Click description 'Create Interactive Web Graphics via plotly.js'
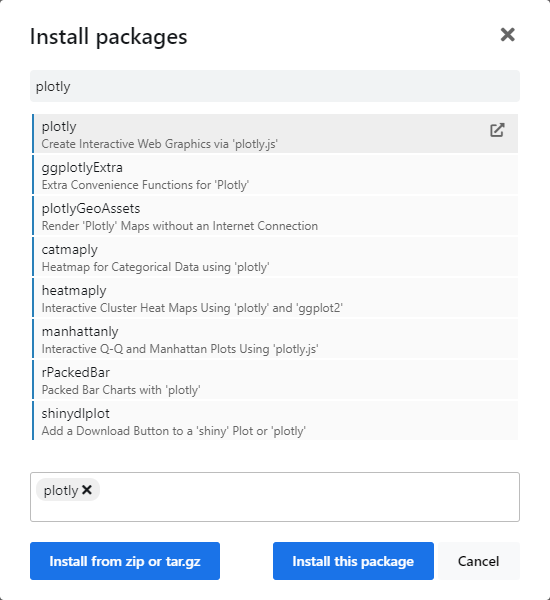This screenshot has width=550, height=600. [x=160, y=144]
